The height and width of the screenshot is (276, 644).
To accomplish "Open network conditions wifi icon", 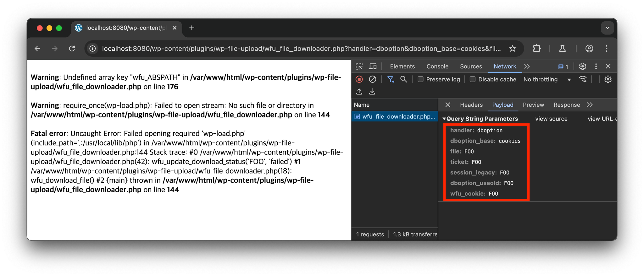I will pos(583,79).
